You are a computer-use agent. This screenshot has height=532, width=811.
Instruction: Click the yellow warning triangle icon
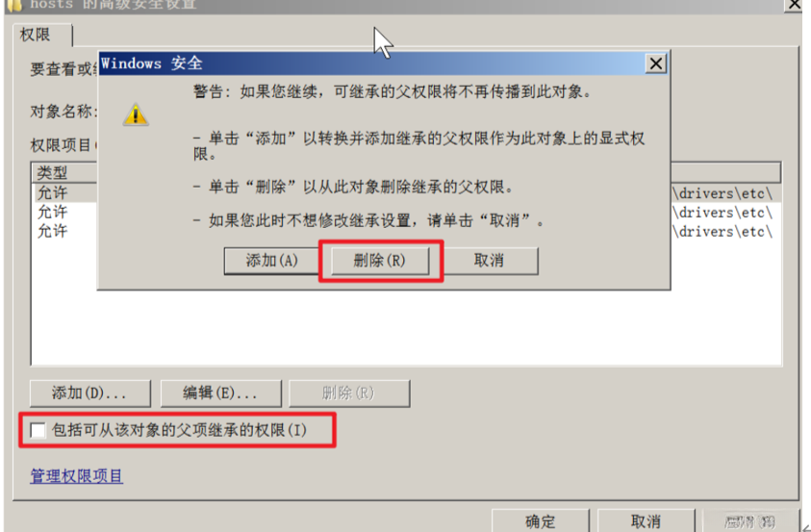(136, 114)
